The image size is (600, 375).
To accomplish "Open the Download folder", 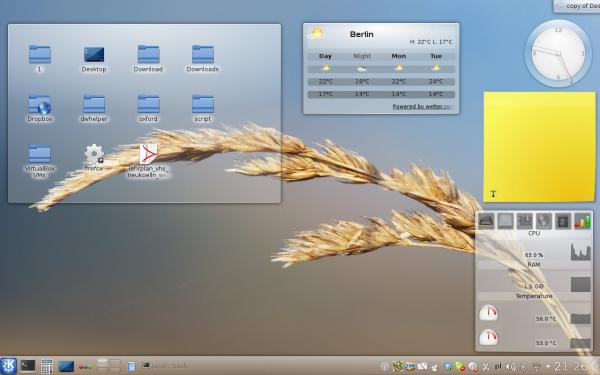I will click(x=148, y=58).
